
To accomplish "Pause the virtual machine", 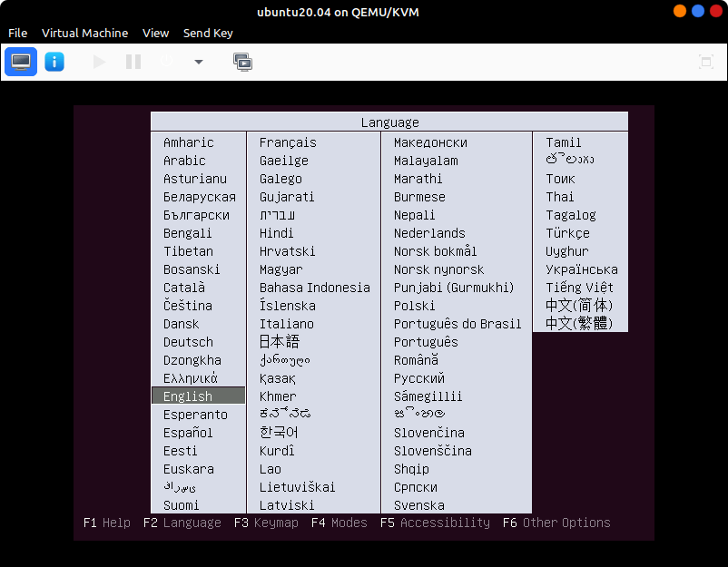I will pos(133,62).
